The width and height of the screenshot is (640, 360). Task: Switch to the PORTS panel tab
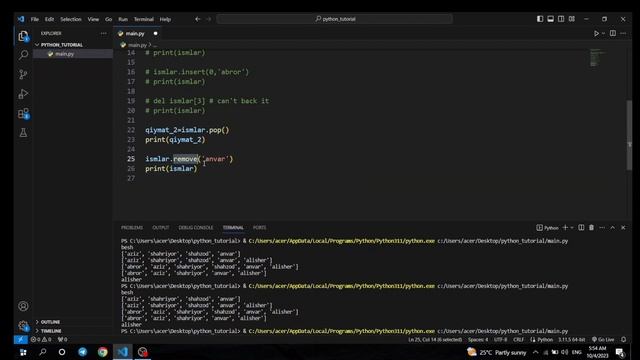click(x=259, y=227)
